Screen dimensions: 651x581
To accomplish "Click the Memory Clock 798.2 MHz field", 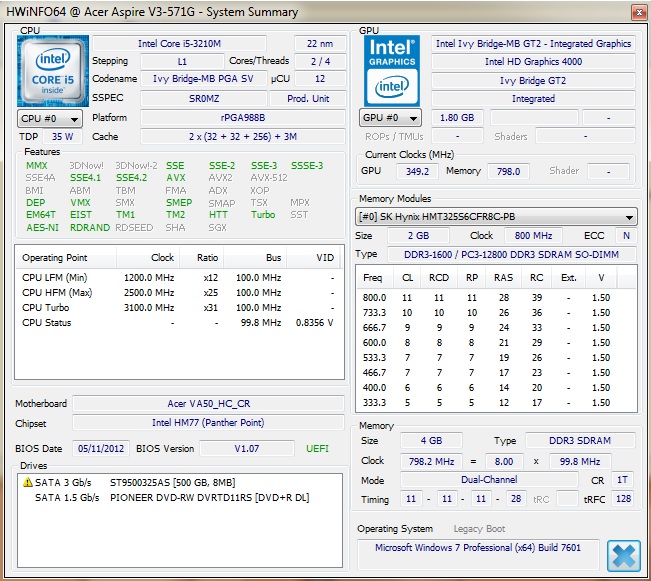I will point(431,461).
